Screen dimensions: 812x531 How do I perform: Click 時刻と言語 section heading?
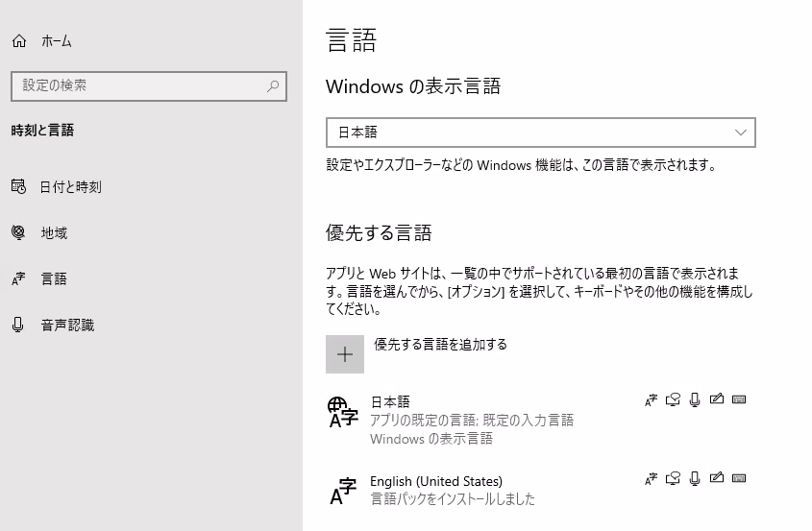click(42, 130)
